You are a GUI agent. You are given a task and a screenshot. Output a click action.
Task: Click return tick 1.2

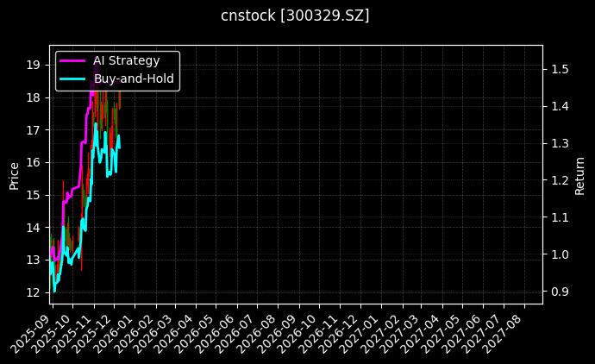(561, 180)
